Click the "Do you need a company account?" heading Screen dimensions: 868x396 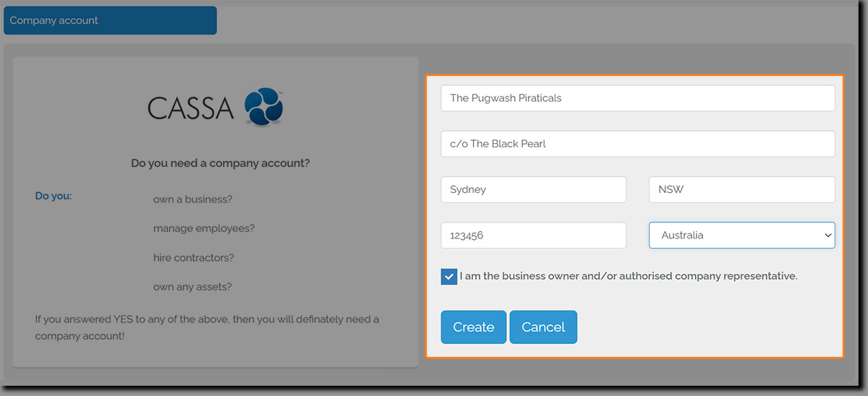(220, 163)
